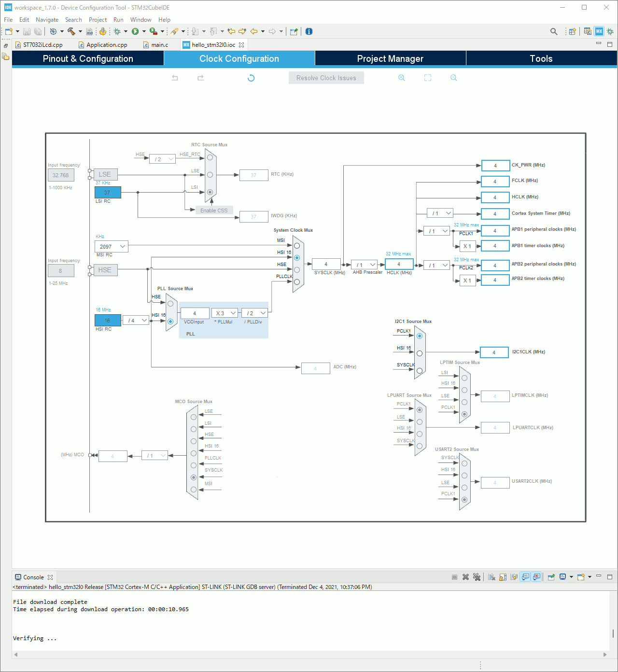Open the PLLDiv /2 dropdown
Viewport: 618px width, 672px height.
click(x=254, y=313)
